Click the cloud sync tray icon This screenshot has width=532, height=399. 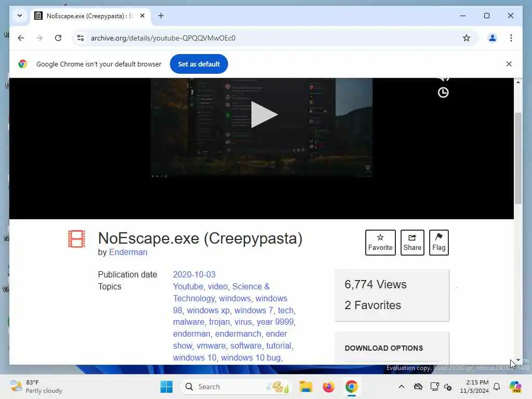point(418,387)
